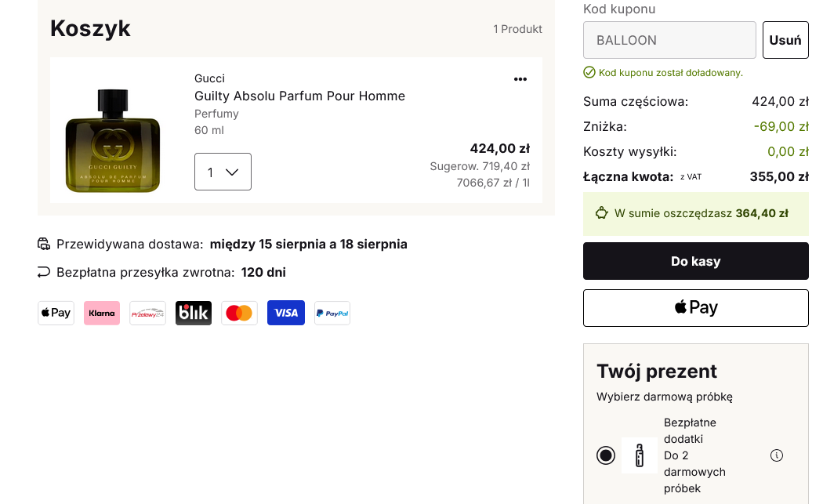823x504 pixels.
Task: Open info icon for free samples
Action: coord(776,455)
